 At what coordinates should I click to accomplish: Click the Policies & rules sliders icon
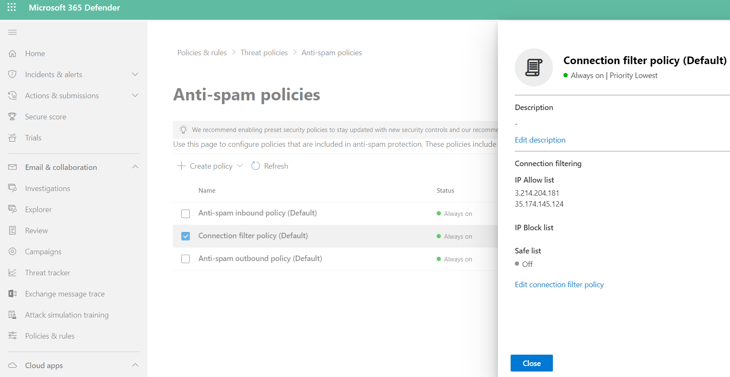(x=13, y=336)
